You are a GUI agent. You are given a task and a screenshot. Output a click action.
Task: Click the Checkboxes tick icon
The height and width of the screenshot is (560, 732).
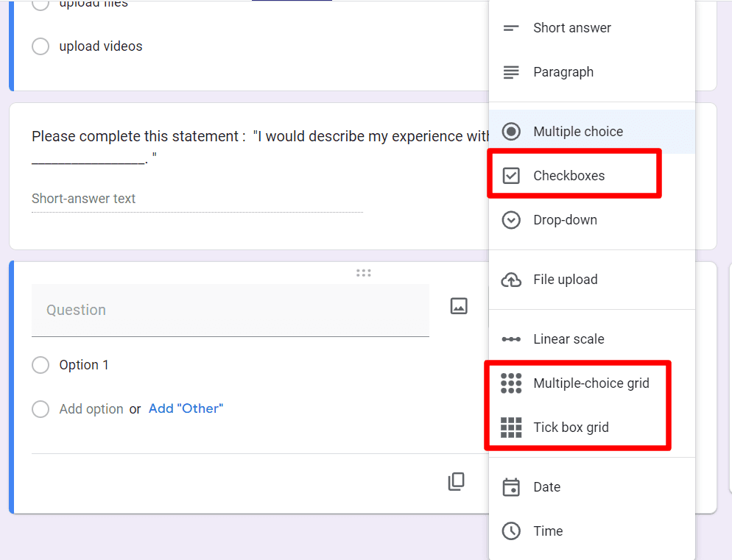(511, 176)
